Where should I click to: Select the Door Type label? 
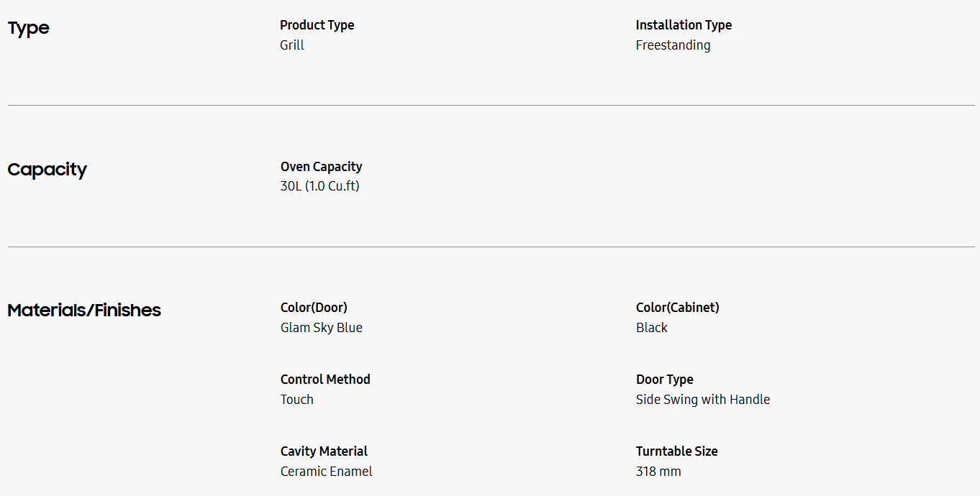pos(664,380)
